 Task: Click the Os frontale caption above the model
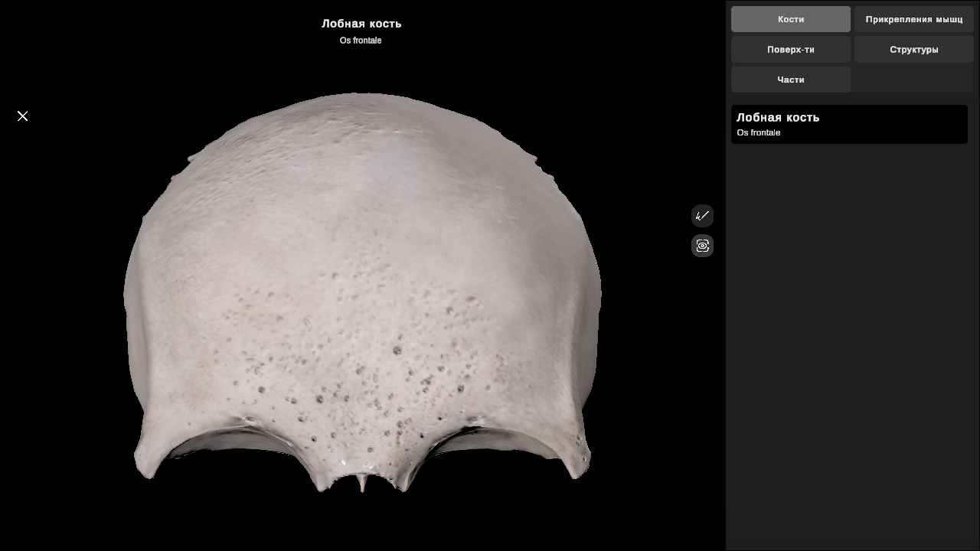pos(361,41)
